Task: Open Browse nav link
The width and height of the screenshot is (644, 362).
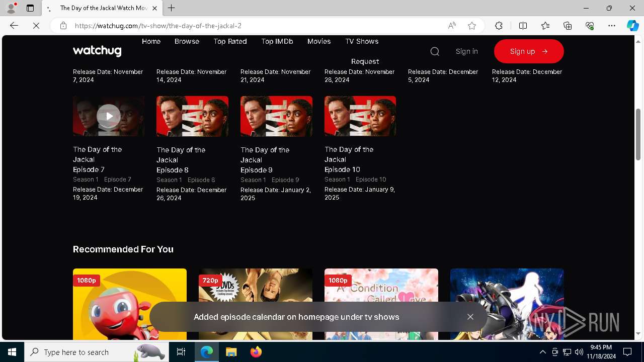Action: point(187,41)
